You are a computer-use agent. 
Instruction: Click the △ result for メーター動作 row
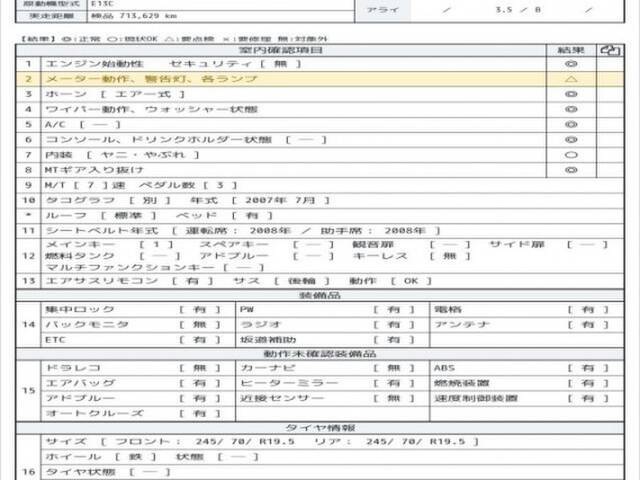[571, 79]
